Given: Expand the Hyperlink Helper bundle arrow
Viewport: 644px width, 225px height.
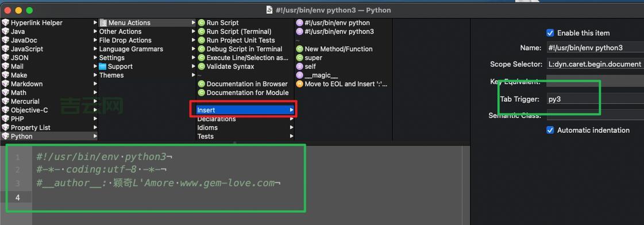Looking at the screenshot, I should pyautogui.click(x=95, y=22).
